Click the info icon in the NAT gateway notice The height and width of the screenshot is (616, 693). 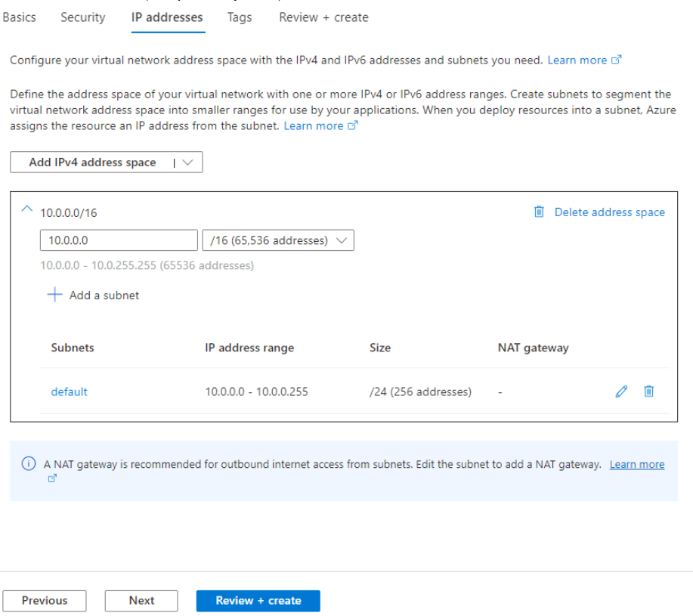click(29, 463)
